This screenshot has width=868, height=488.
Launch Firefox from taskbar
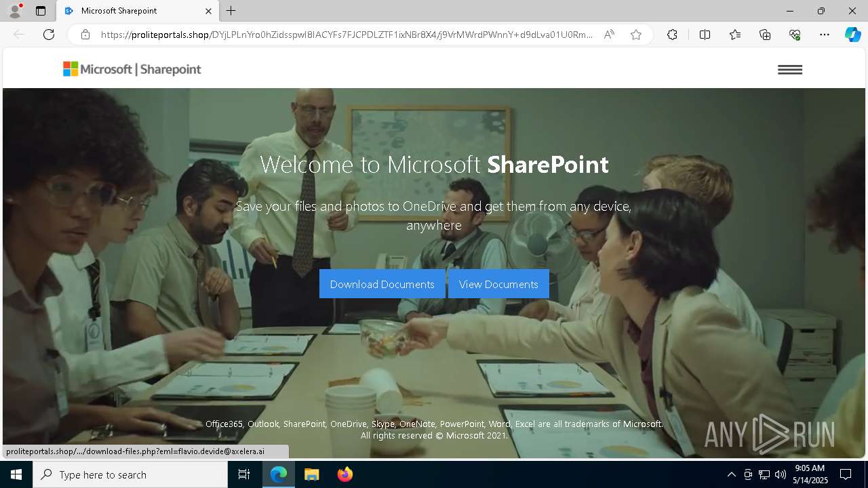344,474
